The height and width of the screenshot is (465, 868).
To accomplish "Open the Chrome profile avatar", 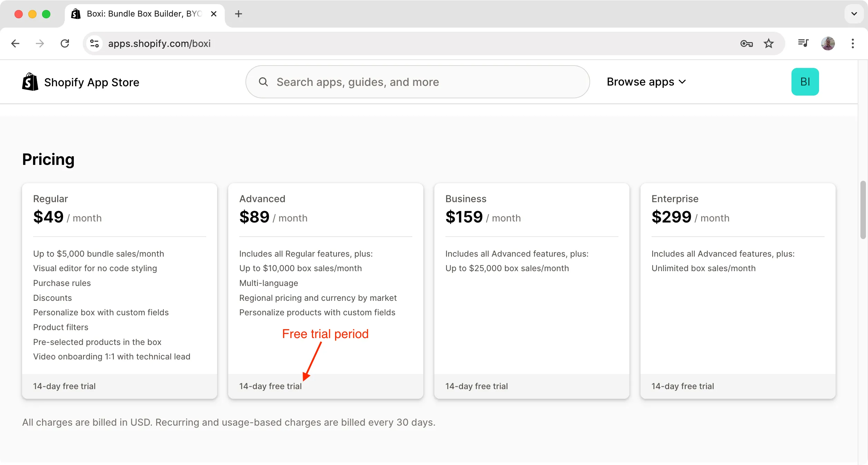I will click(828, 43).
